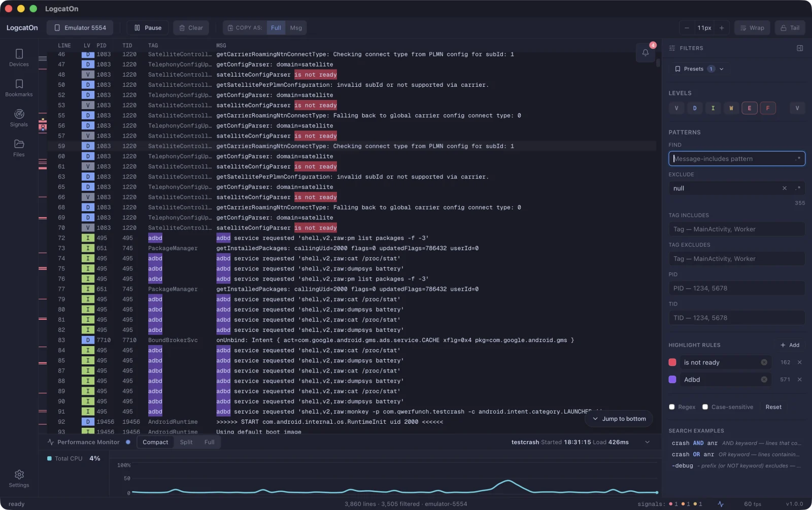The height and width of the screenshot is (510, 812).
Task: Click the notification bell with badge
Action: coord(646,53)
